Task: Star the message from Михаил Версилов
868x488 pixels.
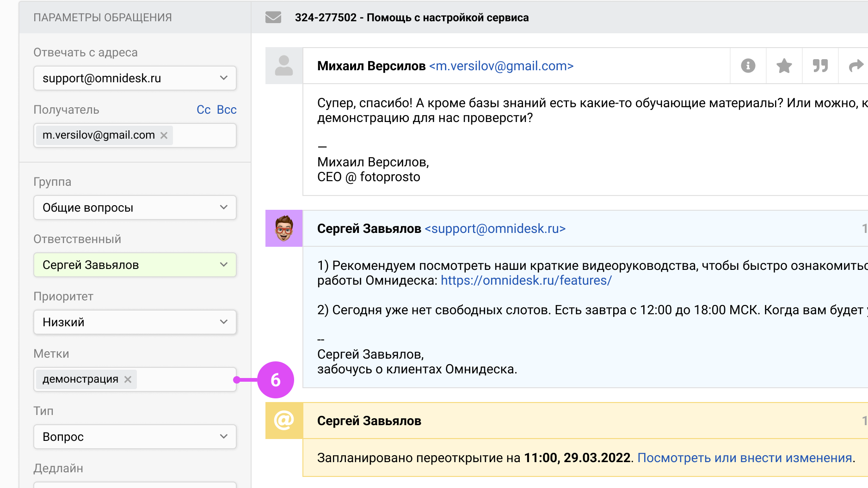Action: [x=784, y=66]
